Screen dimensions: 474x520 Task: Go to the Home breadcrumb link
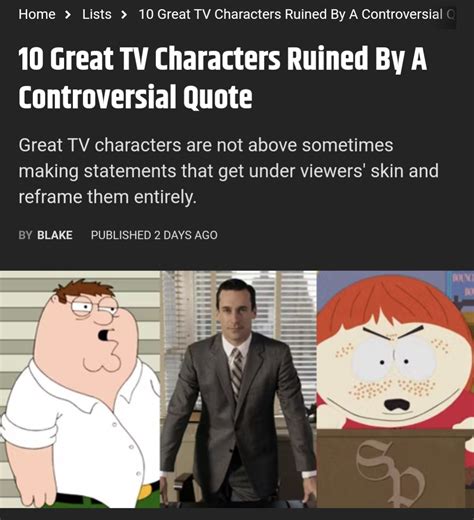tap(37, 14)
